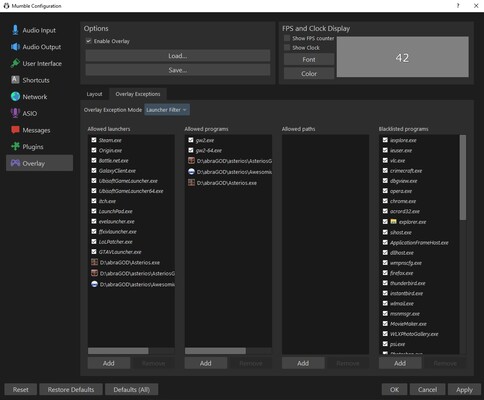Screen dimensions: 484x400
Task: Select MovieMaker.exe blacklist entry
Action: tap(408, 324)
